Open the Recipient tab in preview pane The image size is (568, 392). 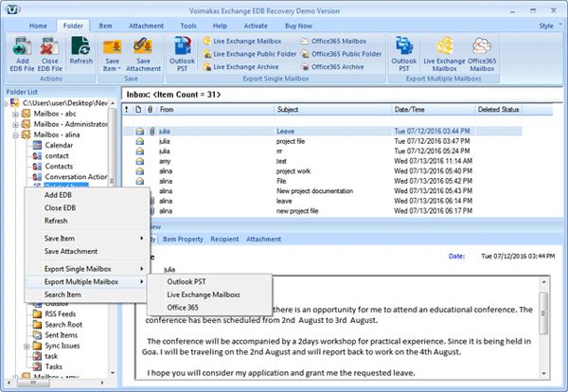point(225,240)
